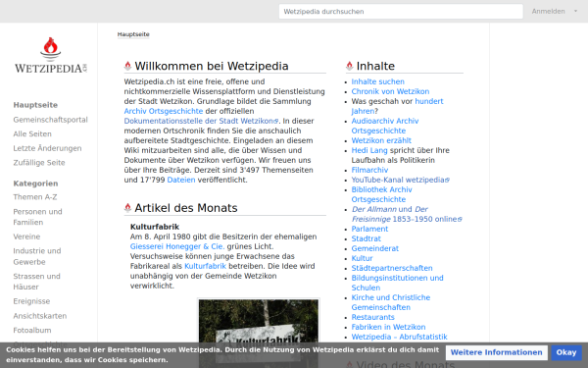Open the Stadtrat link
Screen dimensions: 588x368
[366, 238]
